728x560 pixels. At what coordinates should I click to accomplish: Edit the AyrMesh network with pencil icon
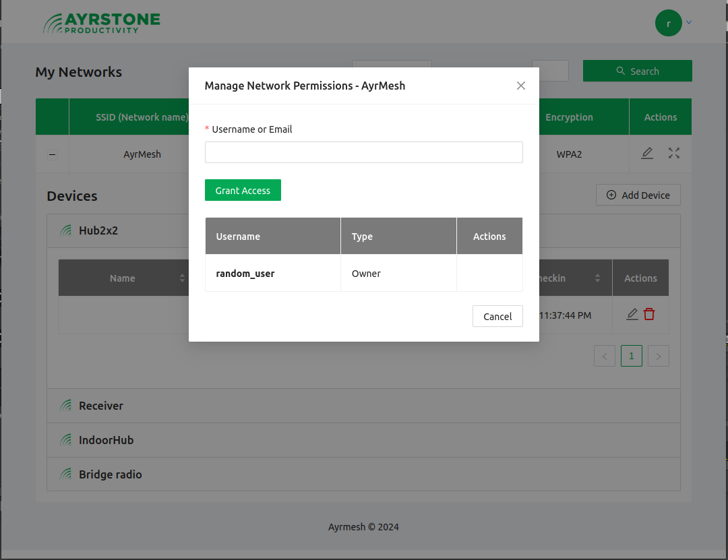pos(647,153)
